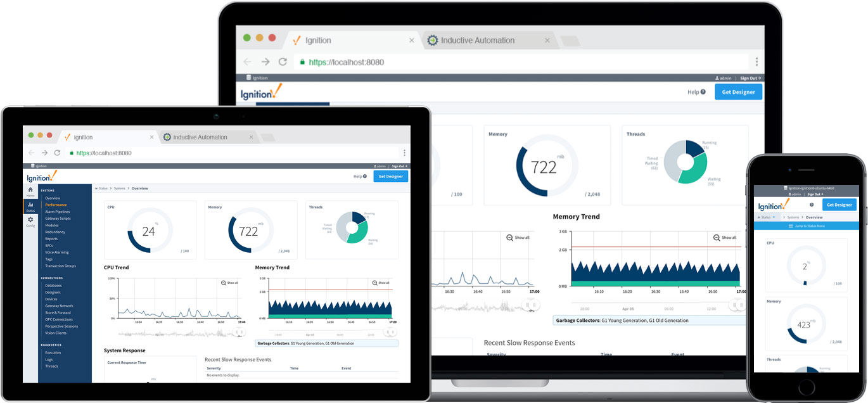Open Overview in tablet sidebar
The width and height of the screenshot is (868, 403).
click(x=53, y=198)
